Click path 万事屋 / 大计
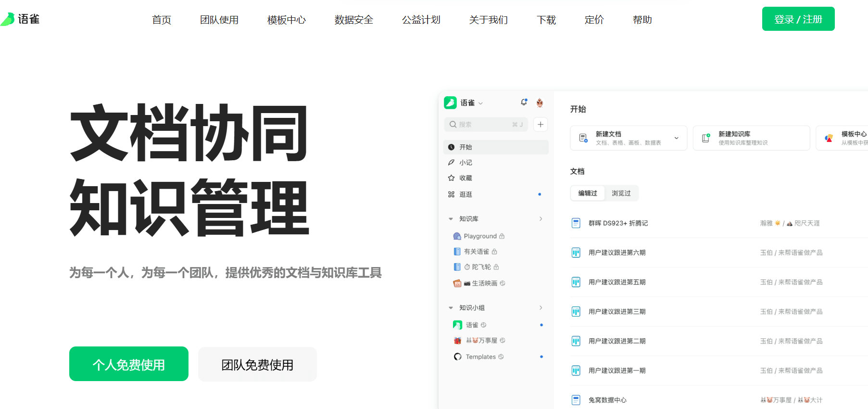Screen dimensions: 868x409 (x=792, y=400)
